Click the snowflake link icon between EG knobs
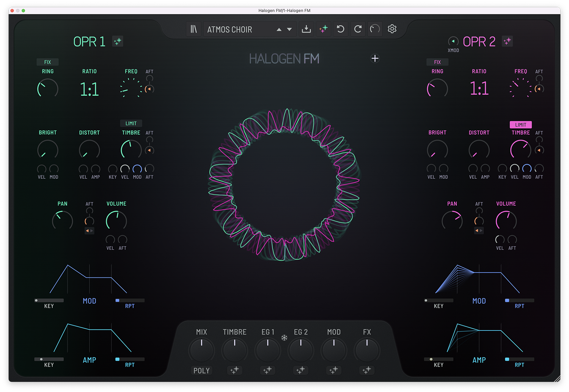The image size is (569, 392). (x=284, y=338)
